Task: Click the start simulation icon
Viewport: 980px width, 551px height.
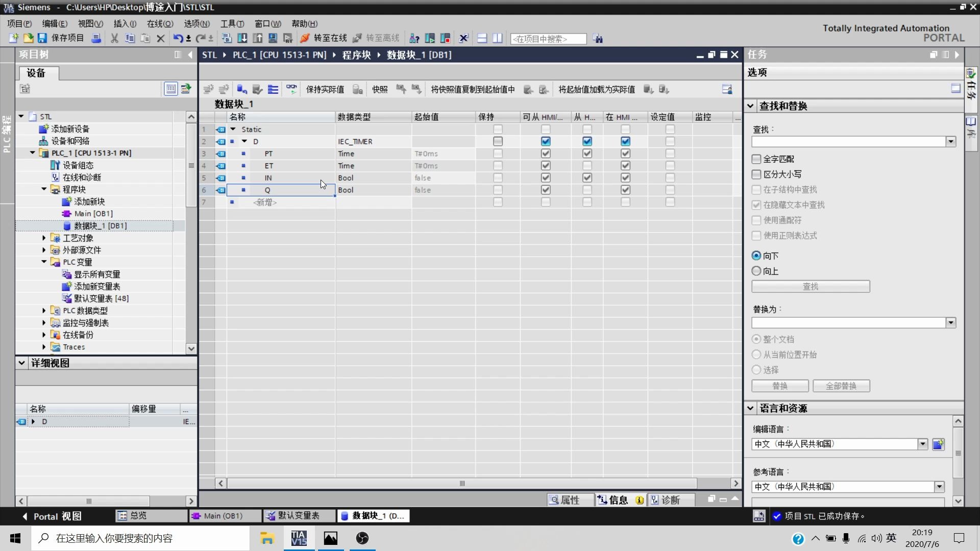Action: pos(273,38)
